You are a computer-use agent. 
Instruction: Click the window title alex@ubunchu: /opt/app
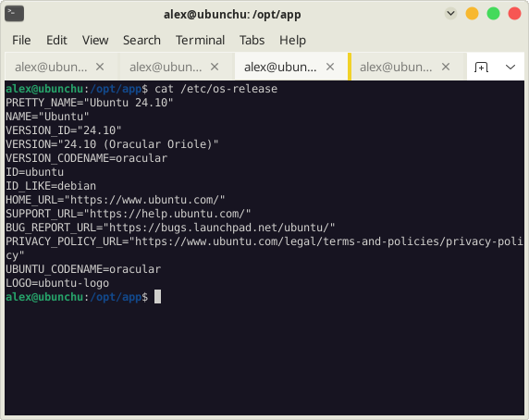[x=232, y=15]
